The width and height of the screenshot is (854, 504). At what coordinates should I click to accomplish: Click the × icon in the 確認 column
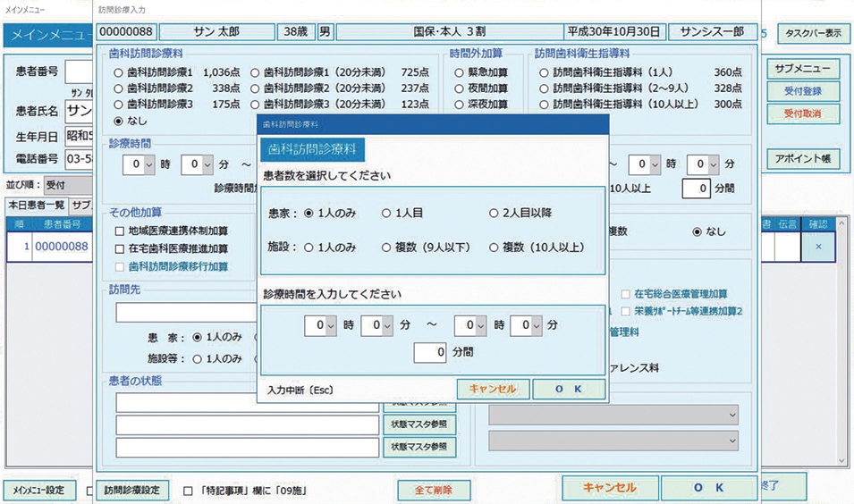(x=818, y=247)
